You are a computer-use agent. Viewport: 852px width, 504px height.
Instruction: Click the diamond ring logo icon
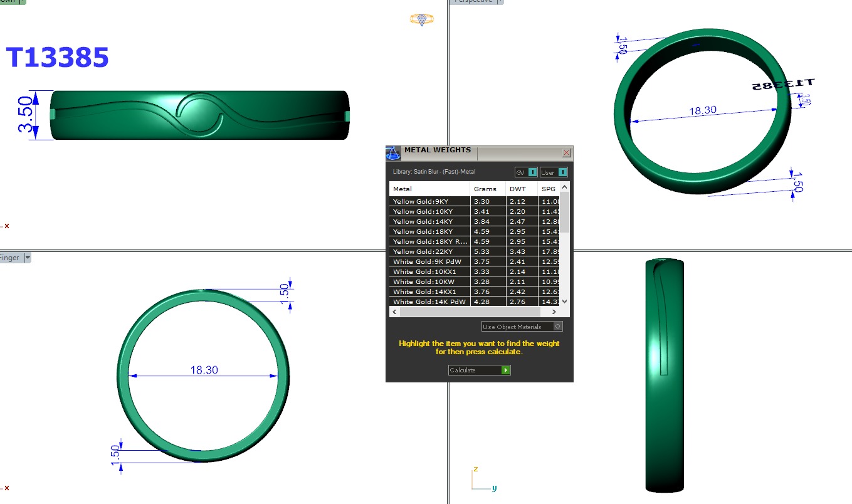[x=422, y=19]
